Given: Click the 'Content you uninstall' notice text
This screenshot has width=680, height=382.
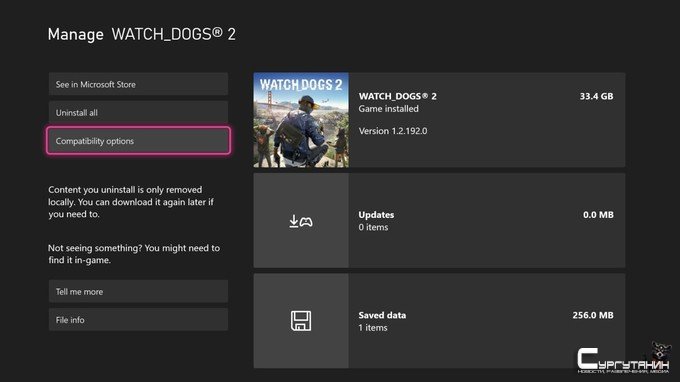Looking at the screenshot, I should click(131, 202).
